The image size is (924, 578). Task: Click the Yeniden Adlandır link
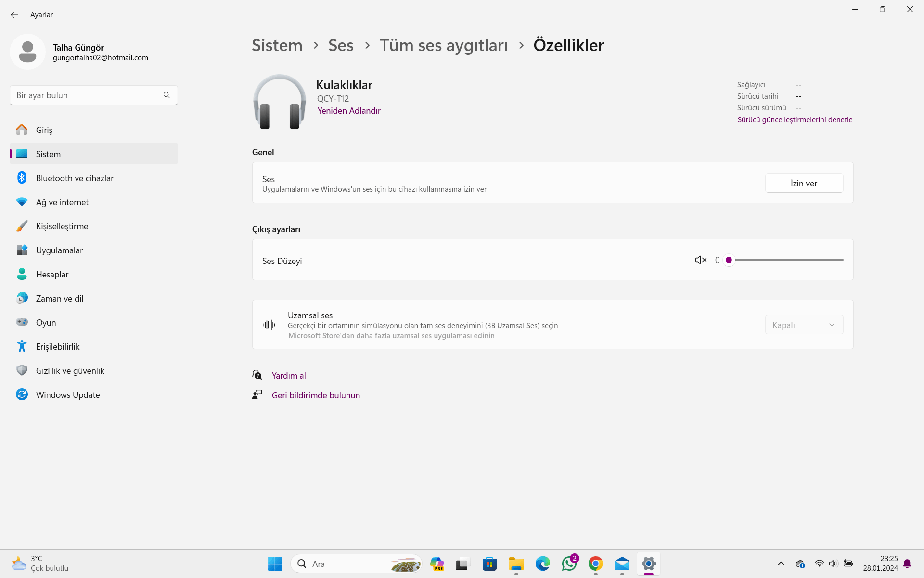point(348,111)
